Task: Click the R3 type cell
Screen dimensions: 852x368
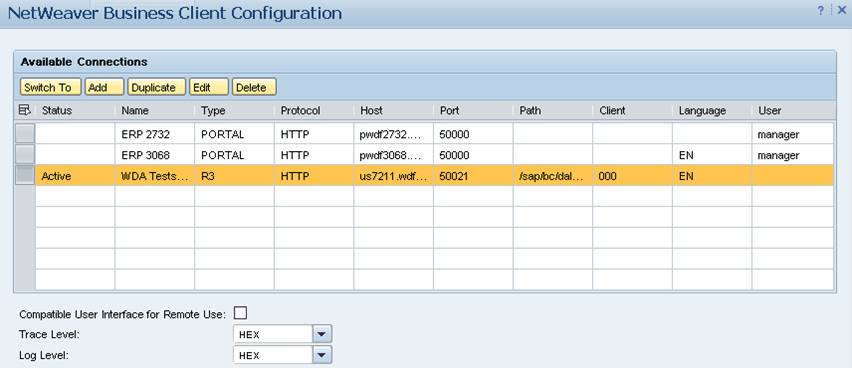Action: (234, 176)
